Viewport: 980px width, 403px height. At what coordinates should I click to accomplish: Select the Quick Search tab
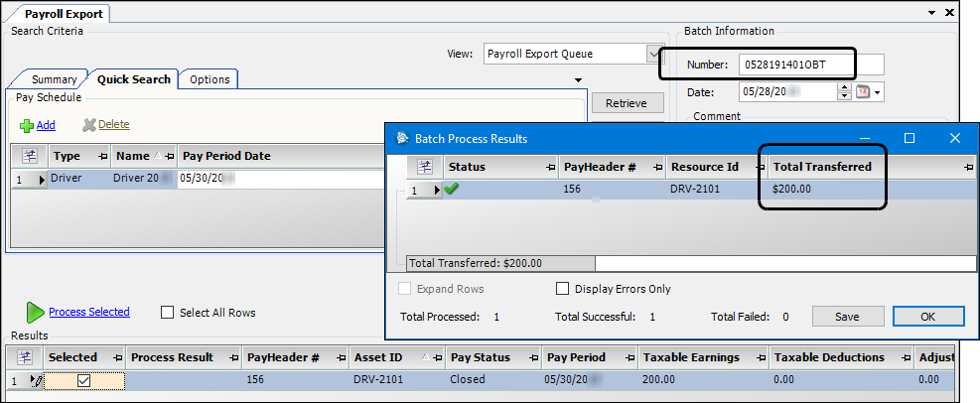click(134, 79)
